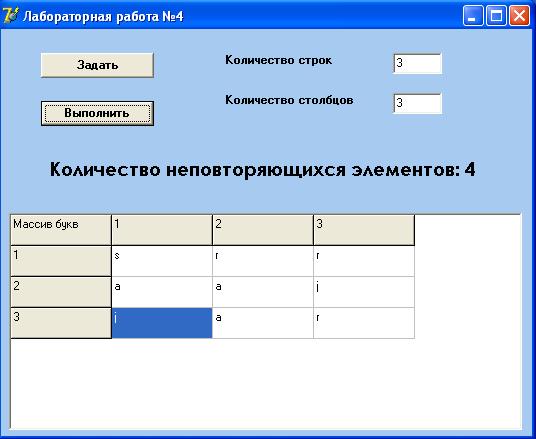Close the Лабораторная работа №4 window
The image size is (536, 439).
pyautogui.click(x=520, y=16)
